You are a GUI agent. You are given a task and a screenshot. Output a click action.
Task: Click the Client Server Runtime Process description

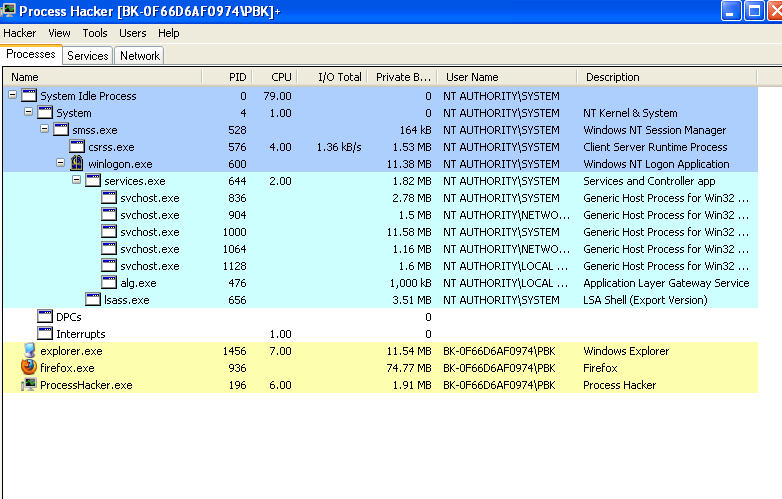(x=655, y=147)
